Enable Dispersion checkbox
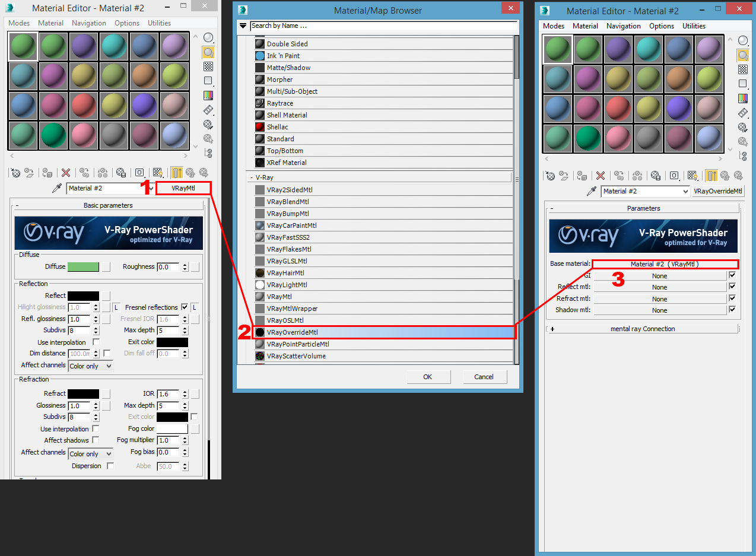 (x=110, y=466)
